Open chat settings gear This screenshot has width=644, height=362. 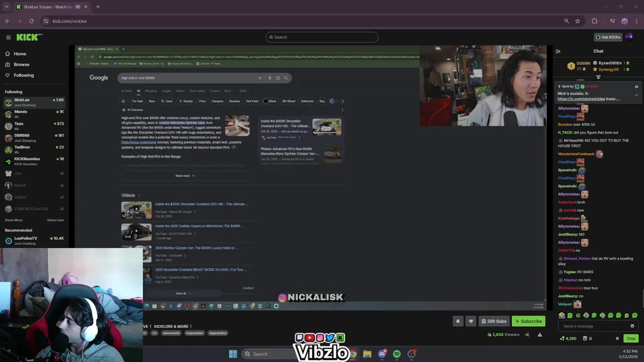(617, 339)
